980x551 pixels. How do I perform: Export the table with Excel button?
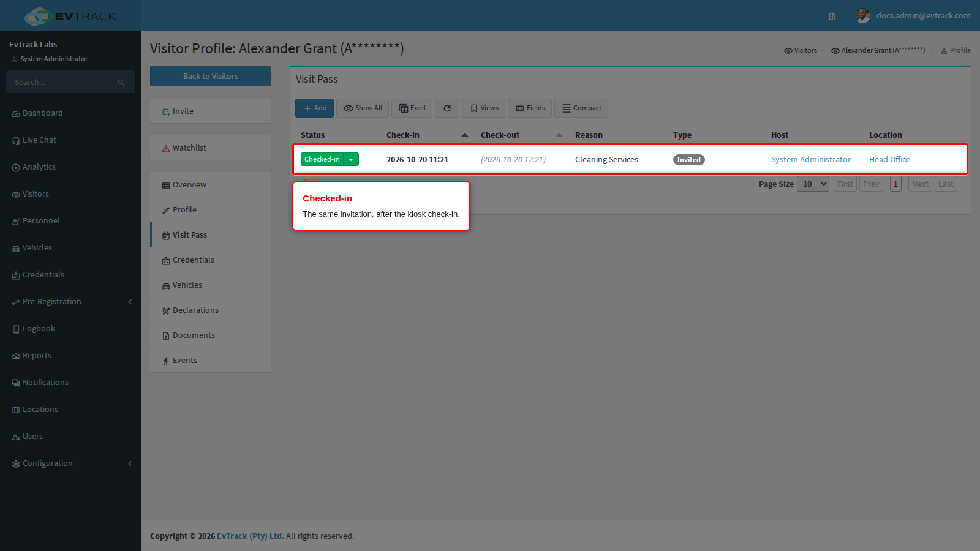click(412, 108)
